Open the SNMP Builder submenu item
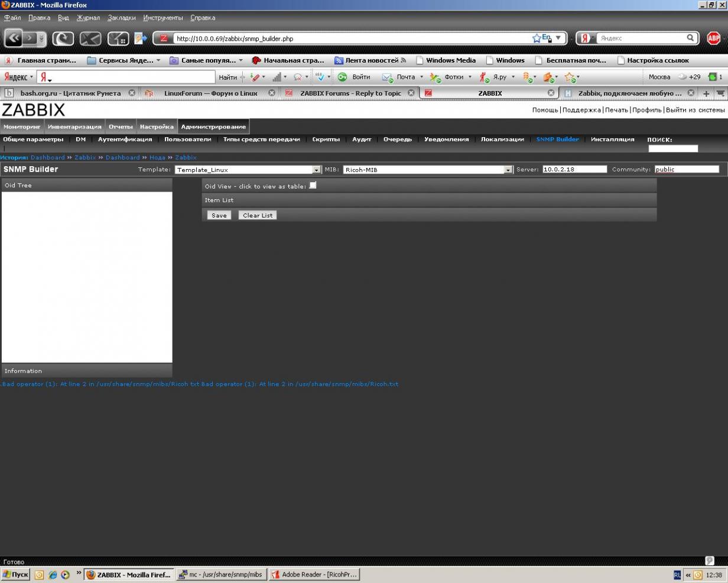The height and width of the screenshot is (583, 728). [557, 140]
